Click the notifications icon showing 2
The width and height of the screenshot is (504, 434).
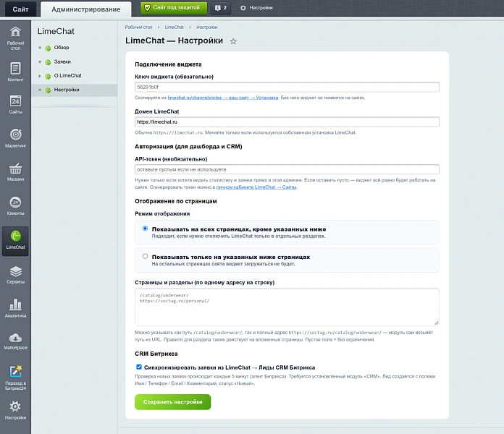pos(221,8)
